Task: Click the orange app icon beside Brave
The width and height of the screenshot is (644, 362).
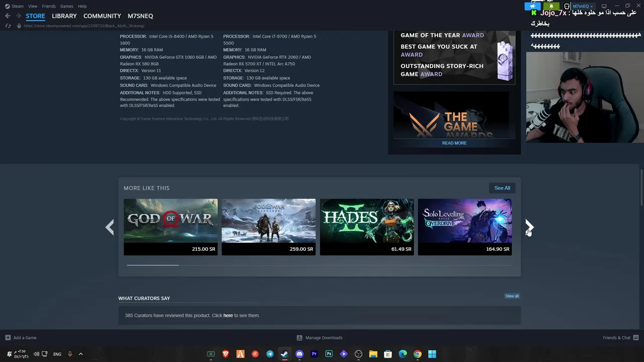Action: [x=240, y=354]
